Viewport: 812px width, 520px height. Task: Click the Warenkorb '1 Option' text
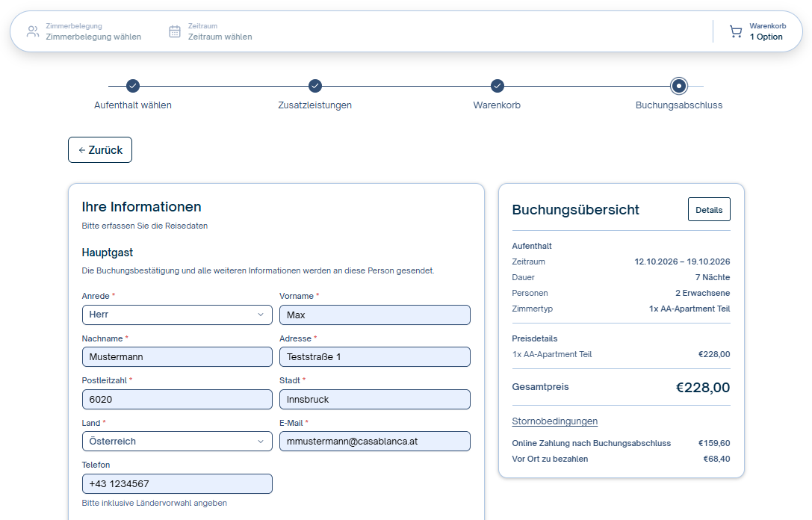766,37
